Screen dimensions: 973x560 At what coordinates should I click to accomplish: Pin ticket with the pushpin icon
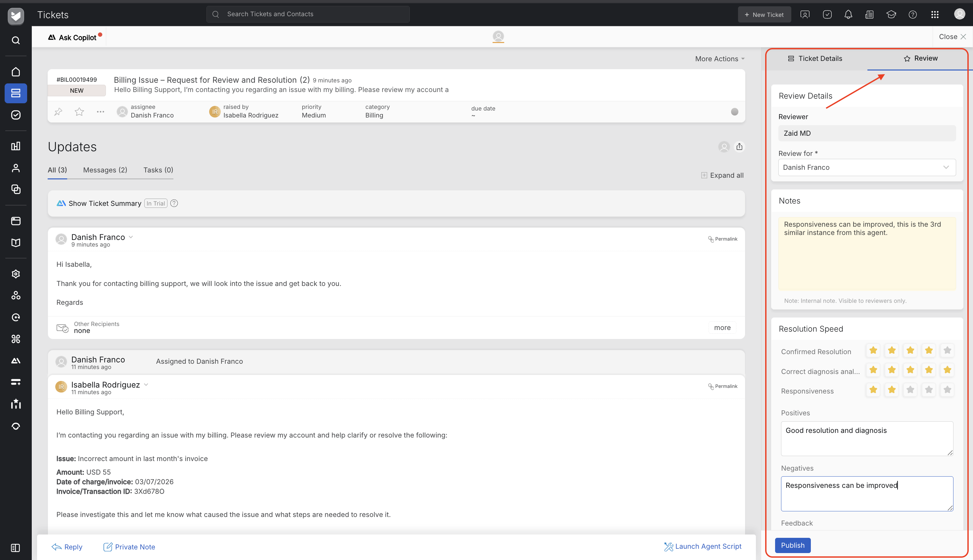tap(58, 112)
